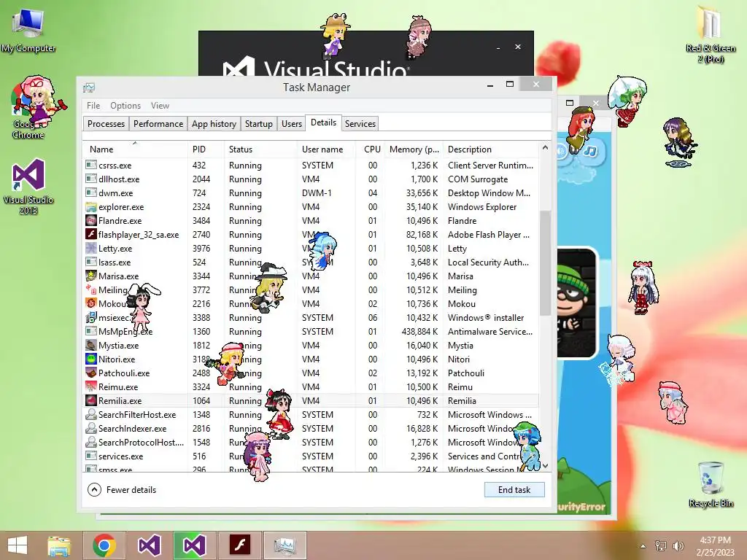Sort by the PID column header
747x560 pixels.
point(206,149)
